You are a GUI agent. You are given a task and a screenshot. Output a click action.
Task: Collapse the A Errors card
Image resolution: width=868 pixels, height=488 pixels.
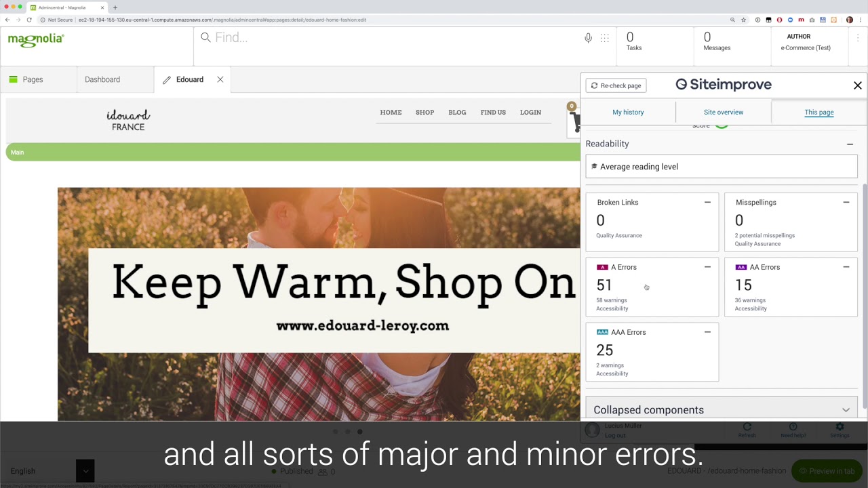(707, 267)
